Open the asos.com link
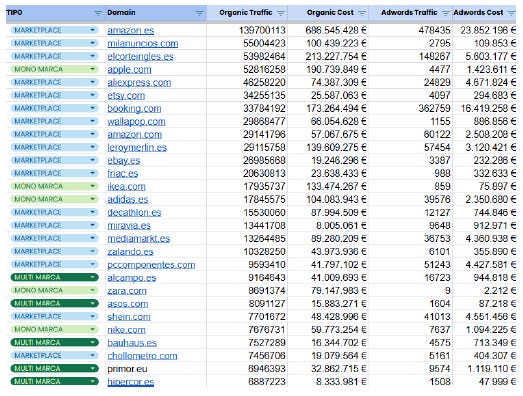 128,304
